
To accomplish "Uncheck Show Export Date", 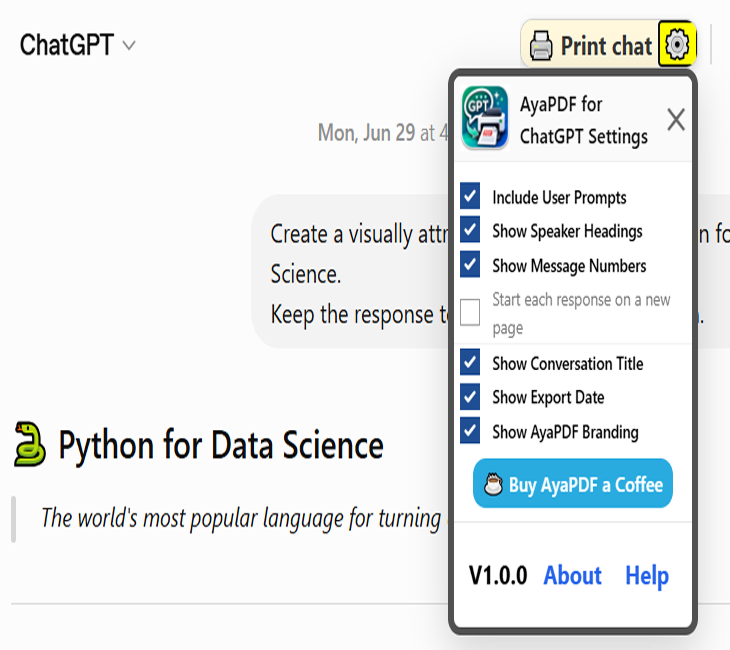I will coord(470,396).
